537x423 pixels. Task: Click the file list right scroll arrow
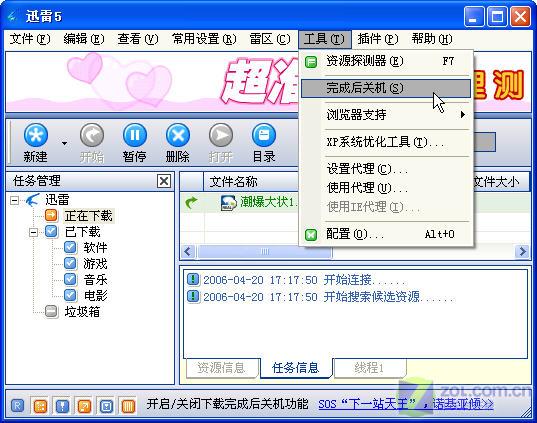523,252
